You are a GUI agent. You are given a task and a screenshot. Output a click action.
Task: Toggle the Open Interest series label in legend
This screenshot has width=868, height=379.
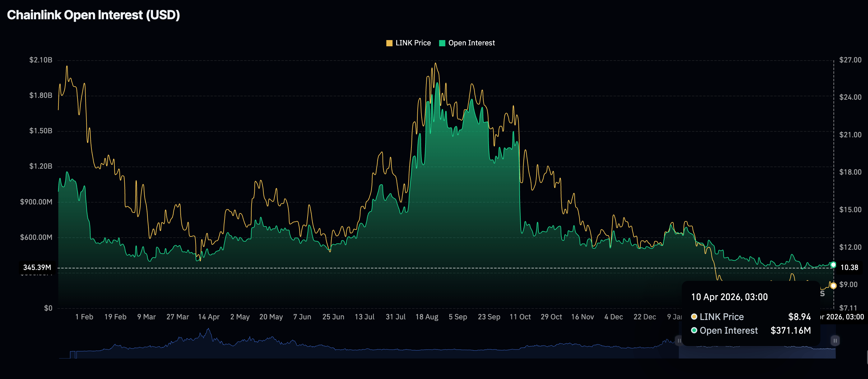coord(471,43)
